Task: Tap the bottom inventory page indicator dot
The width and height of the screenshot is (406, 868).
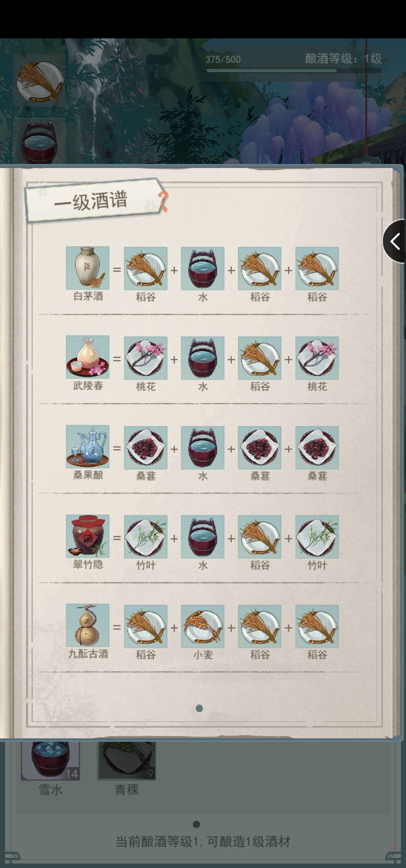Action: pyautogui.click(x=196, y=824)
